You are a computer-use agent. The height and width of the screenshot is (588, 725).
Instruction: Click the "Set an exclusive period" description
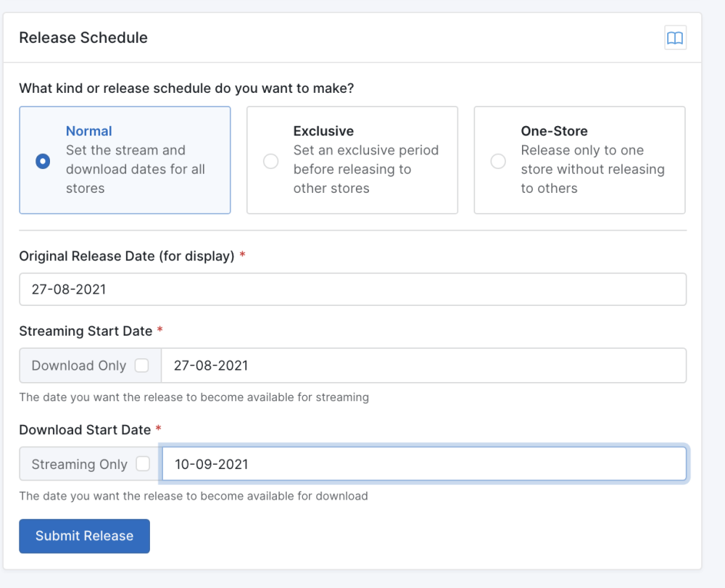[365, 150]
